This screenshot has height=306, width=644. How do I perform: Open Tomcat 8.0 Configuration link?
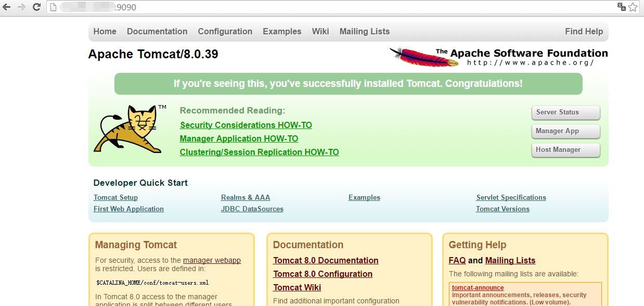tap(323, 274)
